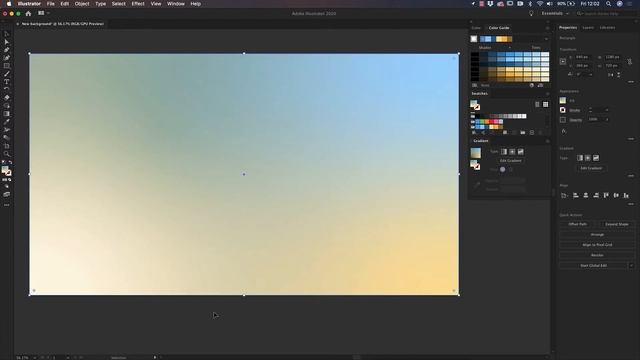This screenshot has height=360, width=640.
Task: Expand the Start Global Edit options arrow
Action: tap(631, 265)
